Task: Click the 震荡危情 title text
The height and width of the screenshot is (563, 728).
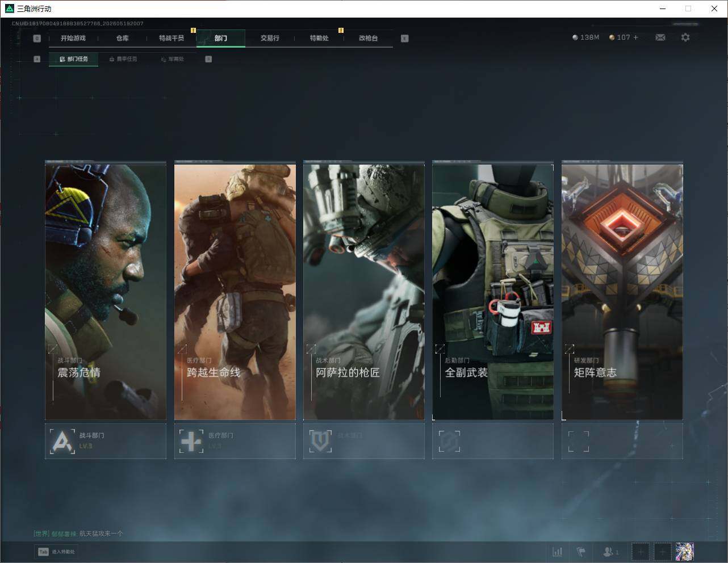Action: [x=79, y=373]
